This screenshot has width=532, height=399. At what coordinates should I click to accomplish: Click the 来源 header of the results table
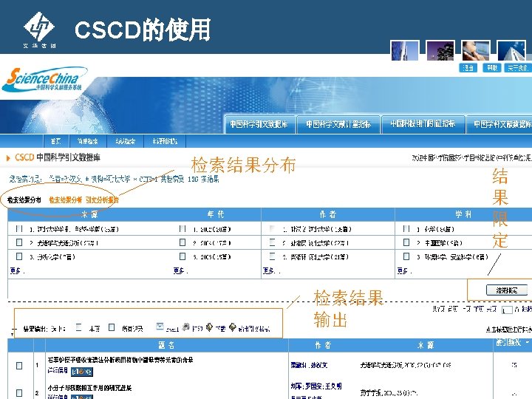[426, 345]
